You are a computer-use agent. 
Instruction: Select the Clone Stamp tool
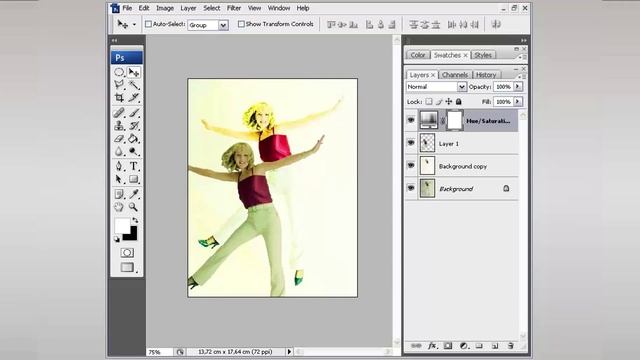coord(119,126)
